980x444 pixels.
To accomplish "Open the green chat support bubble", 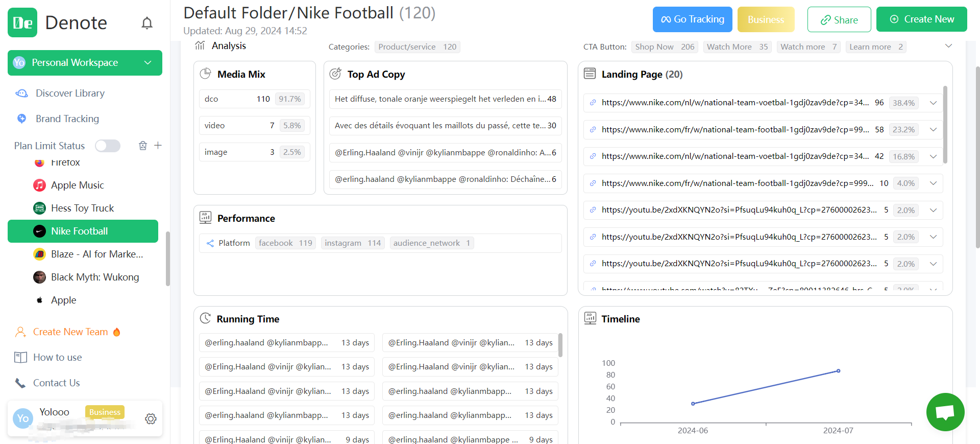I will point(945,412).
